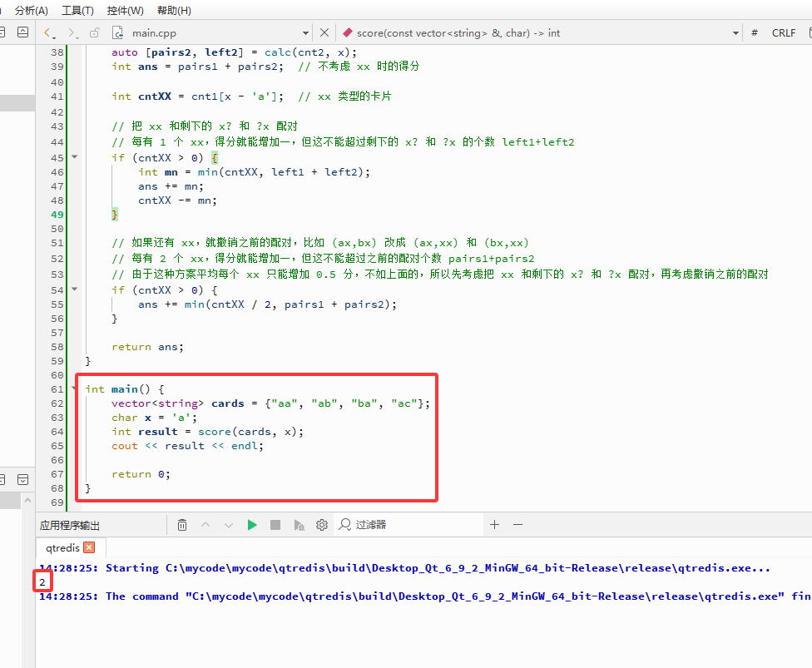Click the 'char x = 'a';' line

tap(154, 418)
